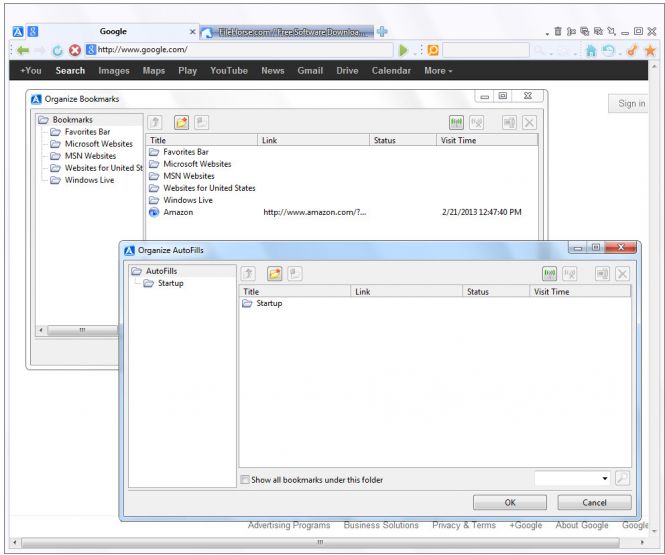Screen dimensions: 665x555
Task: Click new-bookmark icon in Organize AutoFills toolbar
Action: coord(295,273)
